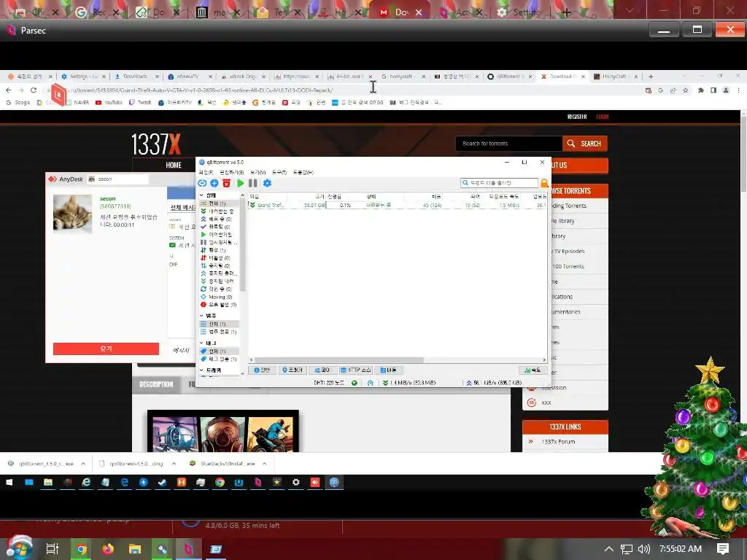Open the YouTube bookmark in bookmarks bar
Image resolution: width=747 pixels, height=560 pixels.
pos(109,102)
